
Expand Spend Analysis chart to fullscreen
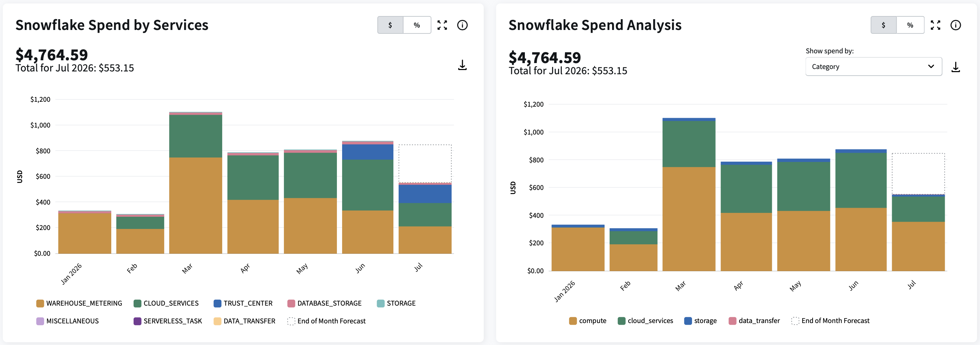click(935, 25)
